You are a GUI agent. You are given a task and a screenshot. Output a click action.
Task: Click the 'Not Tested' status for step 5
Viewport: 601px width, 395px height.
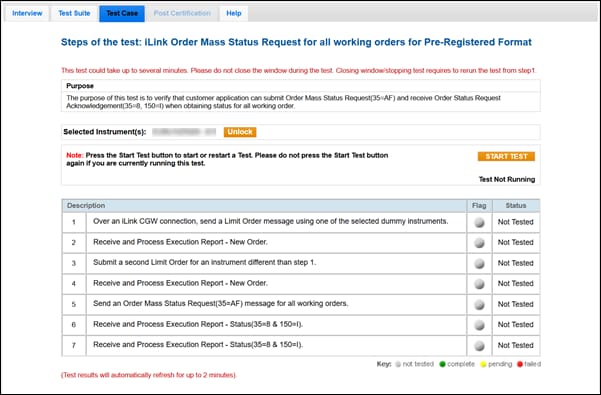(516, 304)
